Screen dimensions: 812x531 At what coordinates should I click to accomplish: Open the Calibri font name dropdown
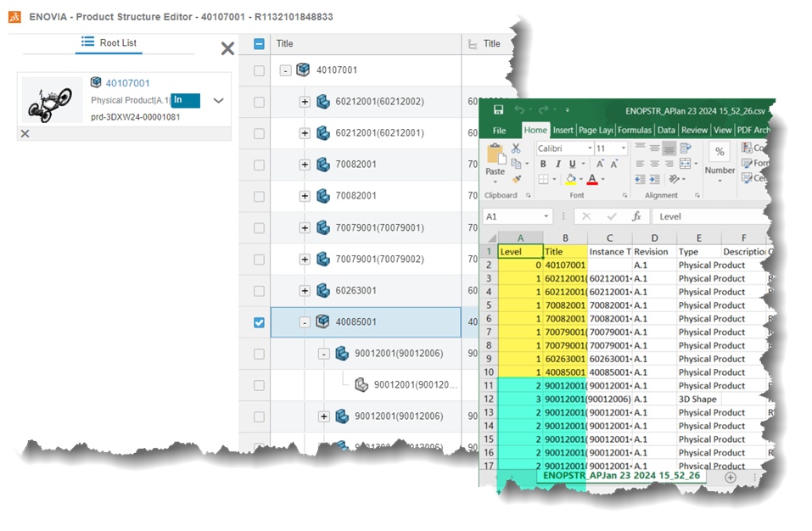coord(590,148)
